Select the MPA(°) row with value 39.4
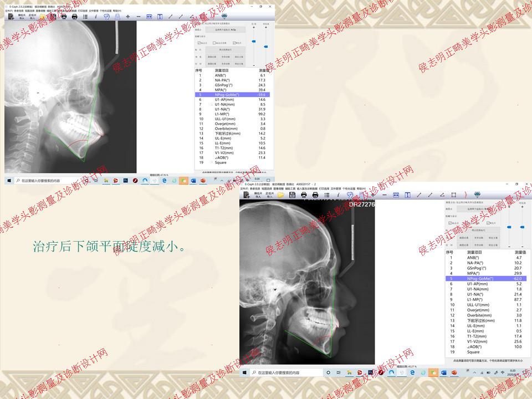The image size is (532, 399). point(232,90)
